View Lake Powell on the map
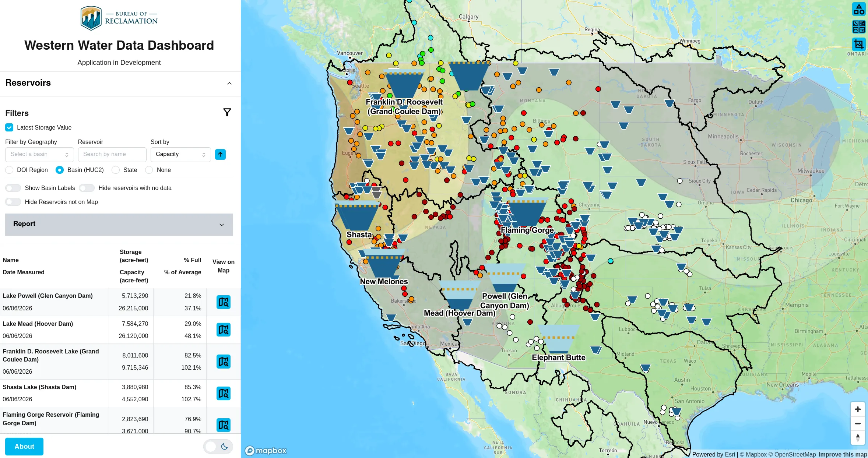This screenshot has width=868, height=458. 224,302
